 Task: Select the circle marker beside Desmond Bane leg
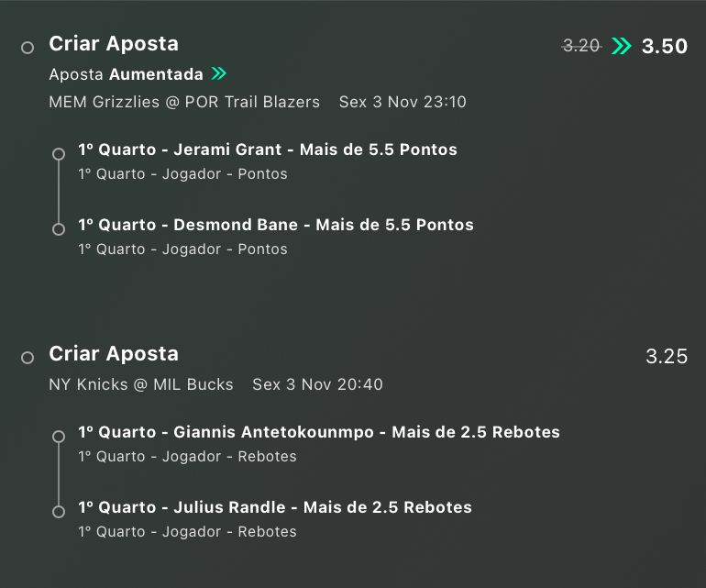coord(59,229)
